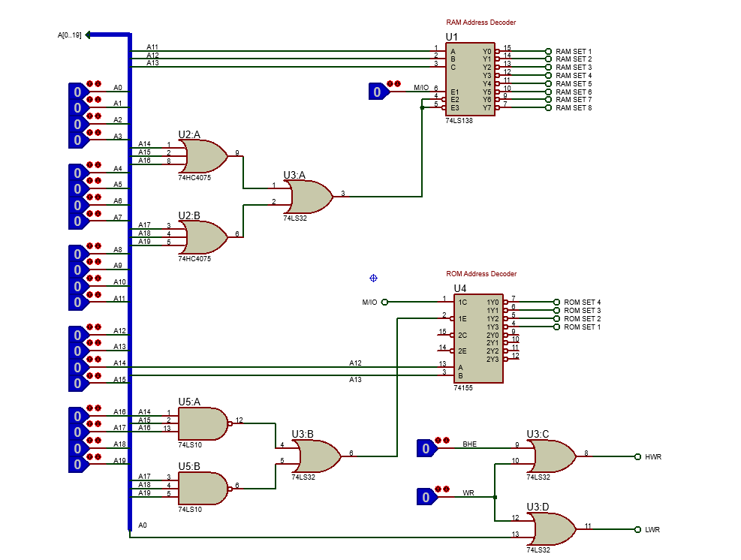Select the RAM Address Decoder title text
Image resolution: width=741 pixels, height=560 pixels.
[x=480, y=23]
